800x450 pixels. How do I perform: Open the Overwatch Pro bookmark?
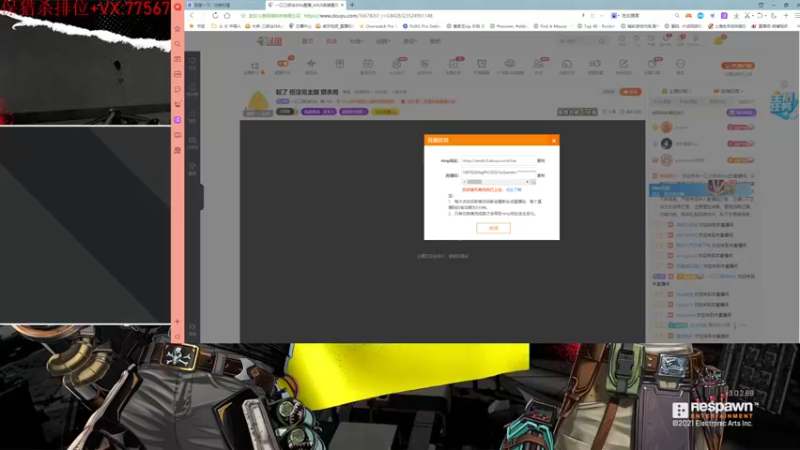[378, 26]
